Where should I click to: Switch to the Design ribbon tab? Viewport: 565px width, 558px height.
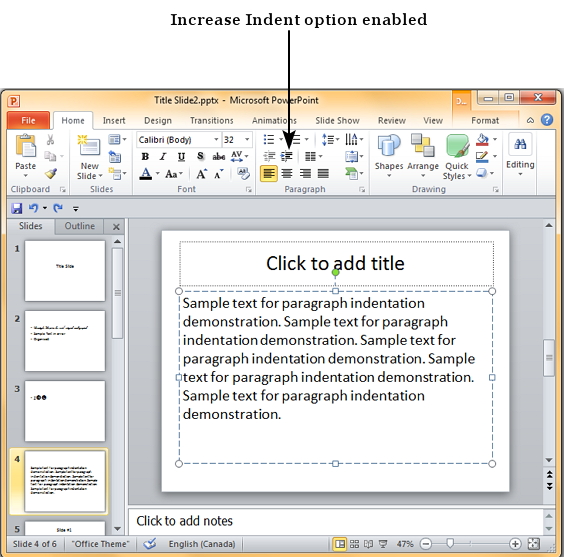(x=158, y=120)
